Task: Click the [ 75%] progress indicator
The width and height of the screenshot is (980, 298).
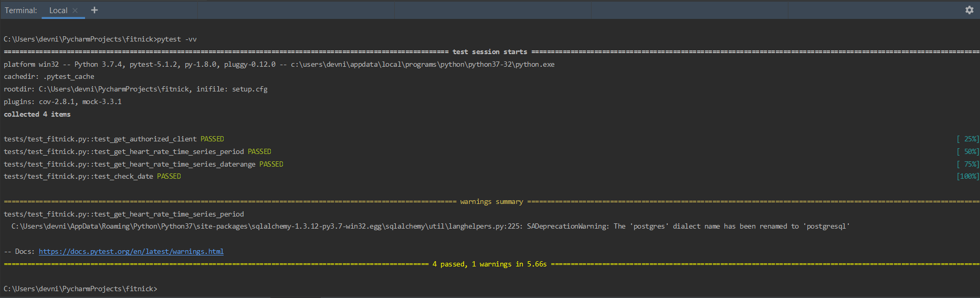Action: 967,164
